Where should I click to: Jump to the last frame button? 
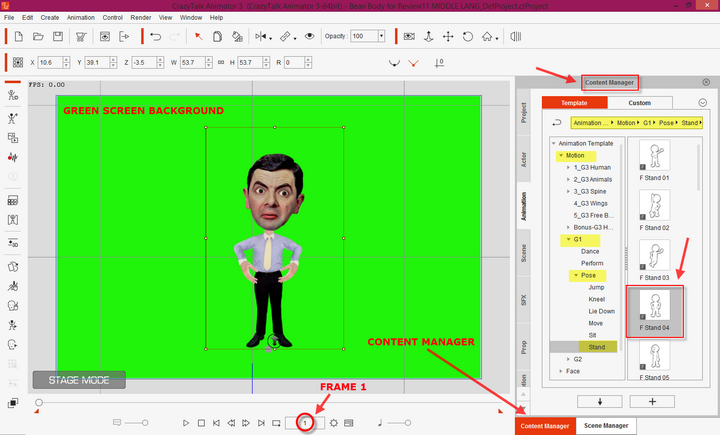[x=261, y=423]
